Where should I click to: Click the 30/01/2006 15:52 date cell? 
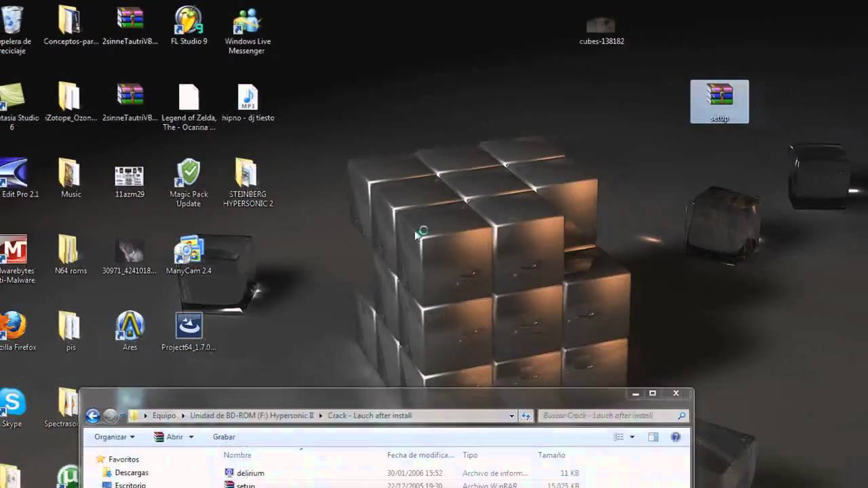[x=414, y=473]
